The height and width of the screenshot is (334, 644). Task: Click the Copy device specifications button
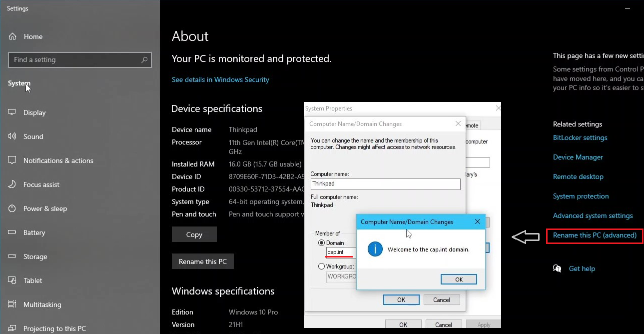coord(194,234)
